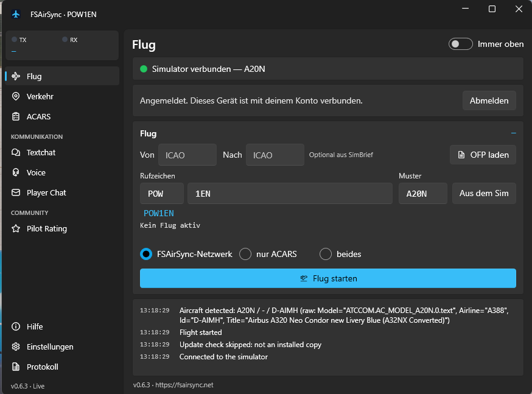The width and height of the screenshot is (532, 394).
Task: Start flight with Flug starten button
Action: (x=327, y=278)
